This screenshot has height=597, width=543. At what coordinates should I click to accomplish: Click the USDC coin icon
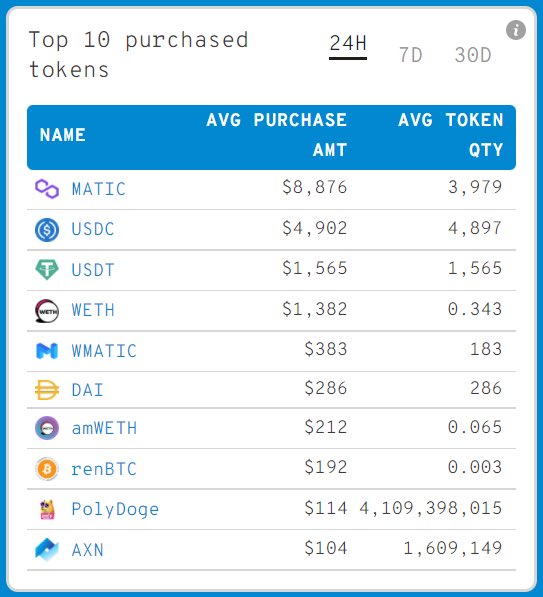(47, 230)
